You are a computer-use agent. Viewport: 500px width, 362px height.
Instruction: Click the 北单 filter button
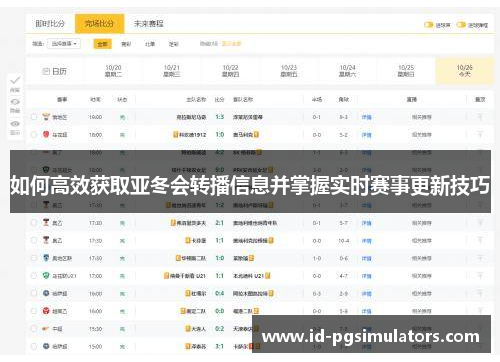coord(150,44)
